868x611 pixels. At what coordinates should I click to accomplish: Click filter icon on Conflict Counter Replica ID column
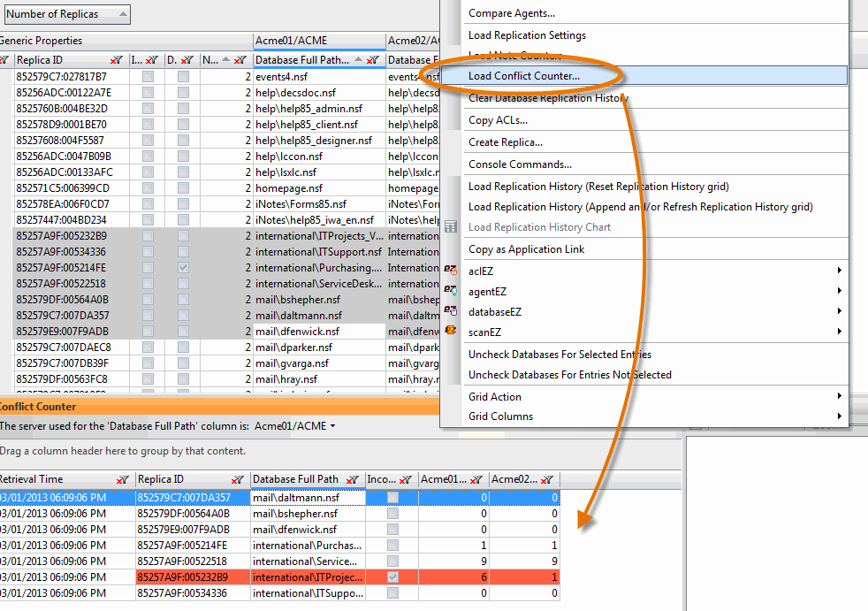239,480
